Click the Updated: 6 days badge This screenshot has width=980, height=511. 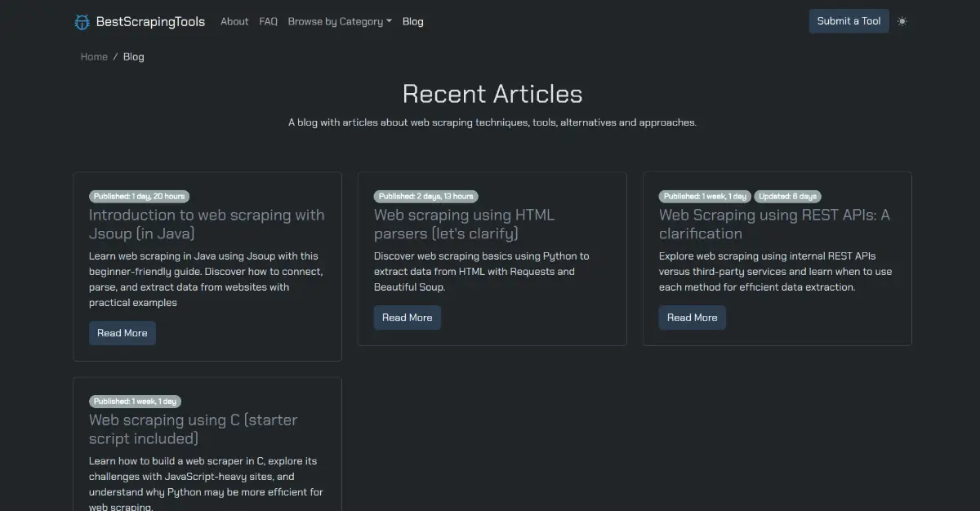tap(786, 196)
